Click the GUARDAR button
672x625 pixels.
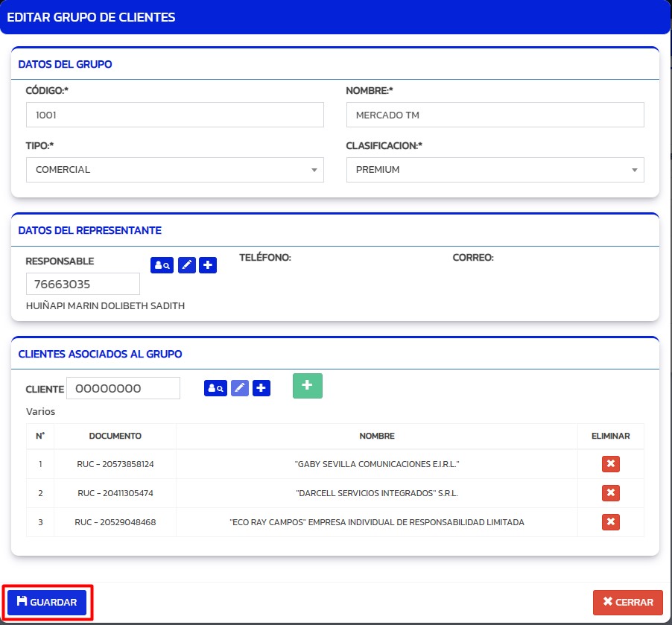click(x=47, y=602)
